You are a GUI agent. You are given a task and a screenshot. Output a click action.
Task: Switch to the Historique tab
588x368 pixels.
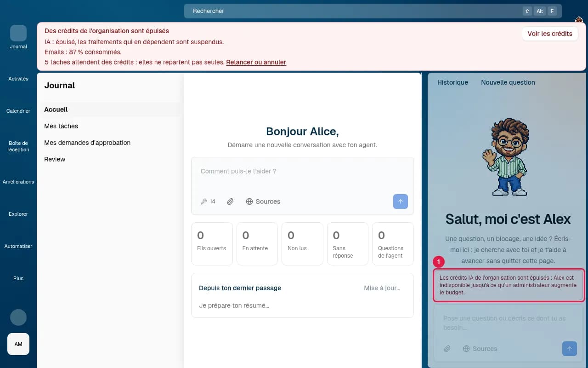coord(452,82)
